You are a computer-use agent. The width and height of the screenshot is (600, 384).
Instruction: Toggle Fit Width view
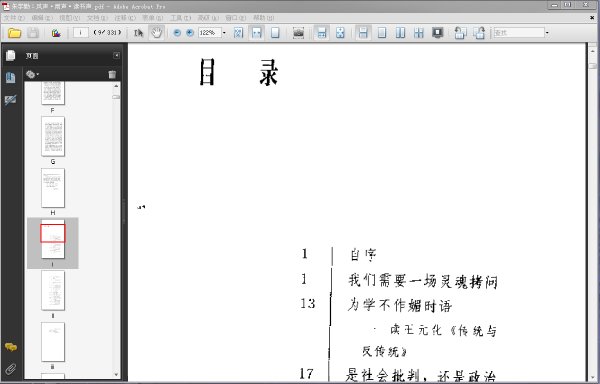(x=256, y=33)
